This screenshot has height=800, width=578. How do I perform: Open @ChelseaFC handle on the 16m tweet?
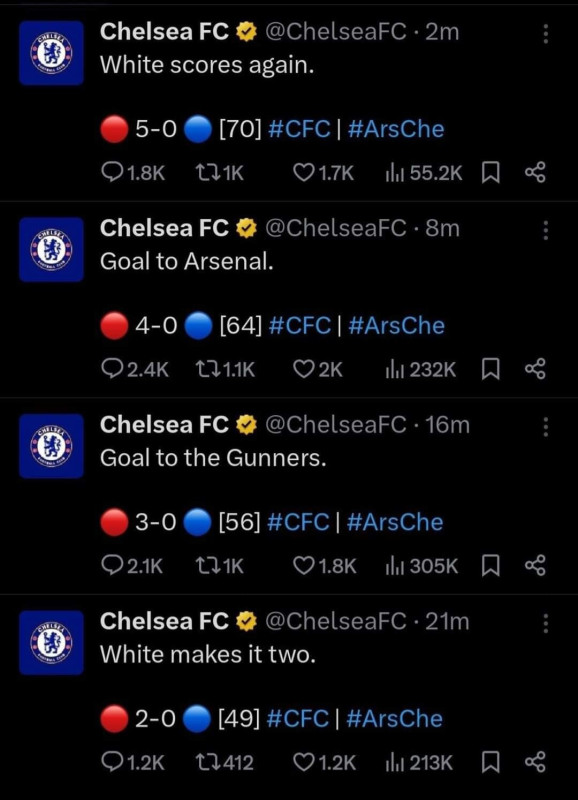click(x=336, y=424)
